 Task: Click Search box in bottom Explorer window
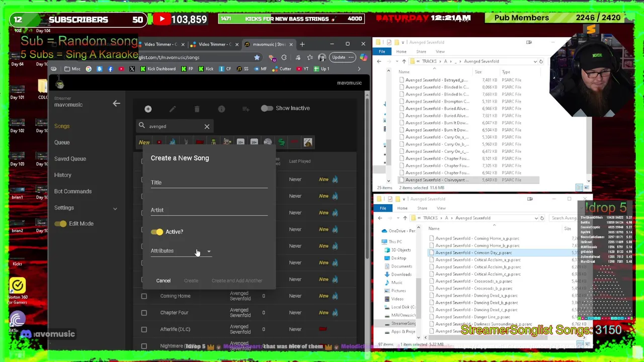coord(563,218)
